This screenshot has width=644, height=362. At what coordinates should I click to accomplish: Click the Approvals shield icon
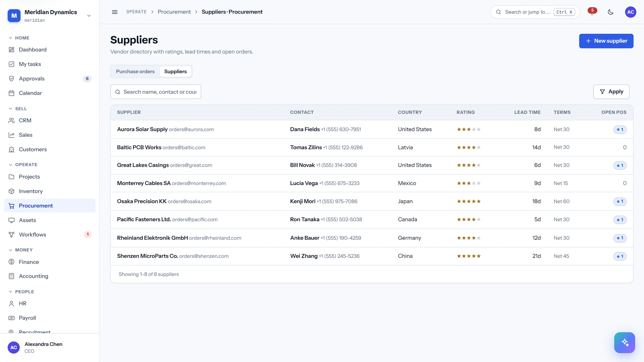(11, 79)
